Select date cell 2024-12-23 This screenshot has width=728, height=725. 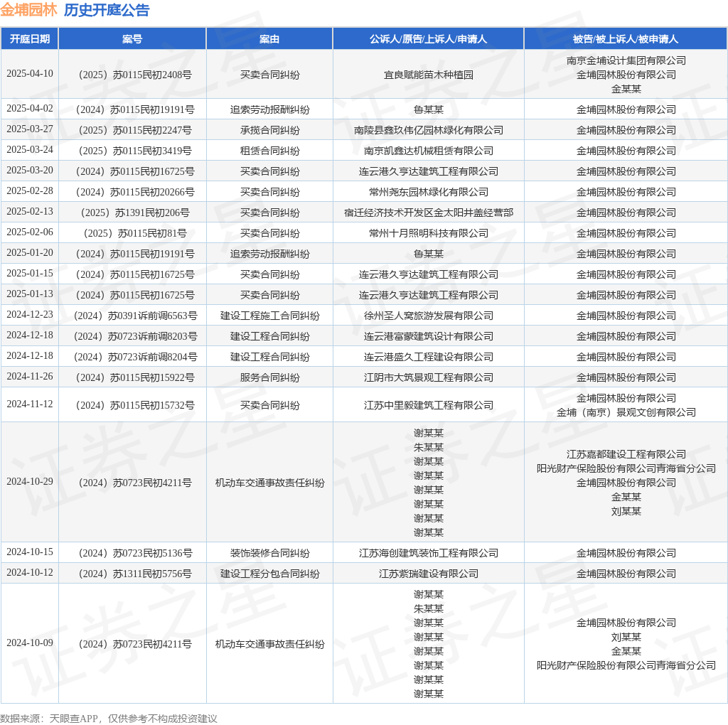(30, 314)
